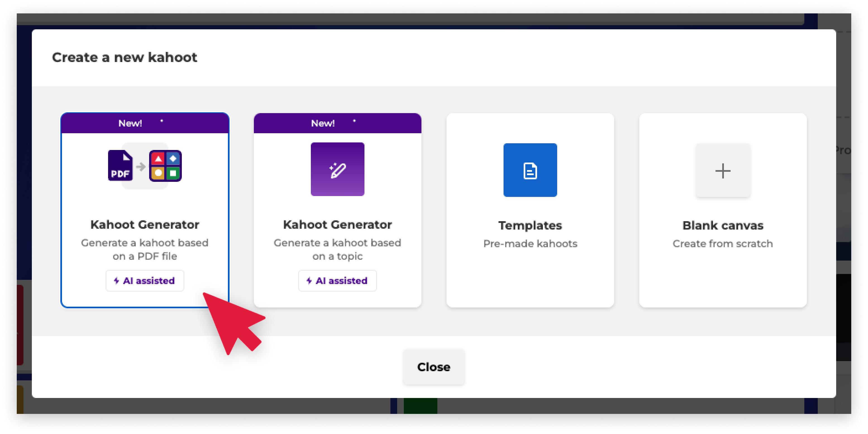This screenshot has width=868, height=434.
Task: Click the purple magic wand icon
Action: [x=337, y=170]
